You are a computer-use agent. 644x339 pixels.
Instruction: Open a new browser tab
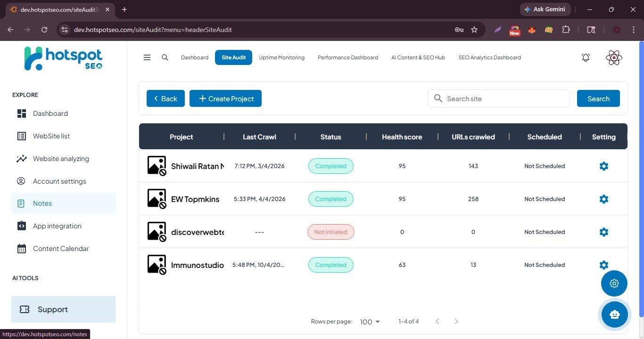(x=124, y=9)
